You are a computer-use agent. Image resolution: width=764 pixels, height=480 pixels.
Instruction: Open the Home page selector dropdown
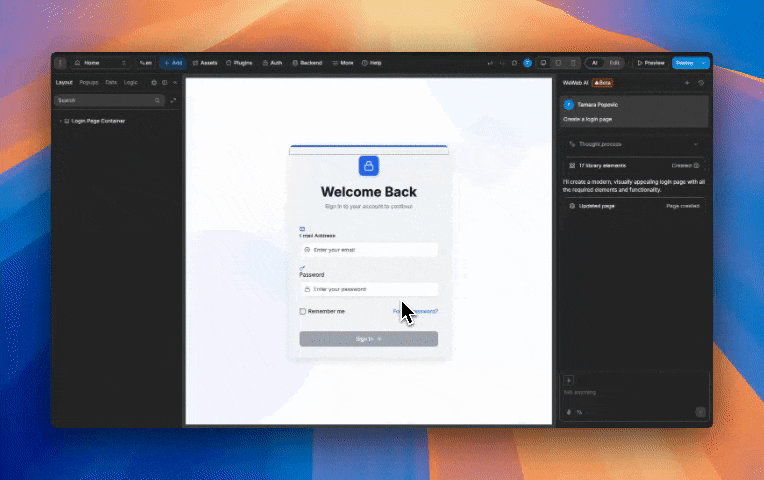(x=100, y=63)
